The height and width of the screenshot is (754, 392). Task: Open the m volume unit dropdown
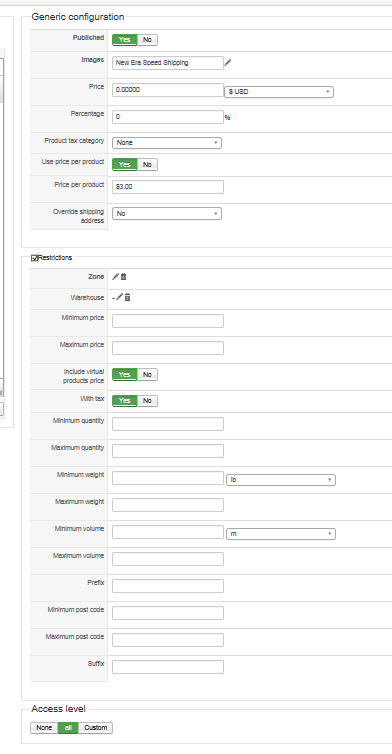point(281,534)
